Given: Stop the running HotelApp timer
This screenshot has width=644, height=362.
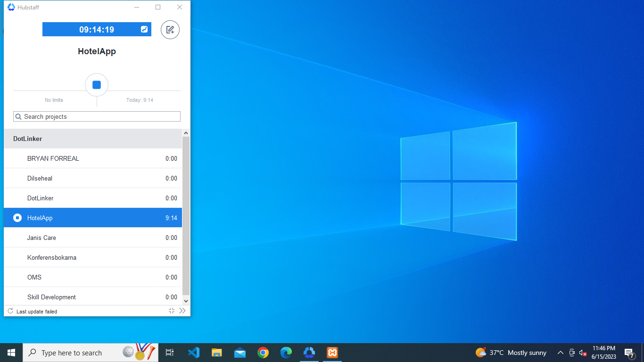Looking at the screenshot, I should 97,85.
